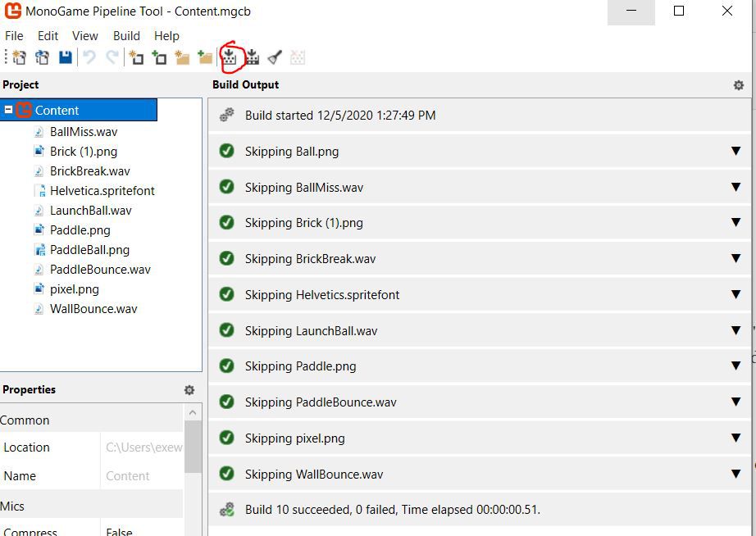The width and height of the screenshot is (756, 536).
Task: Expand Skipping BrickBreak.wav output details
Action: point(736,258)
